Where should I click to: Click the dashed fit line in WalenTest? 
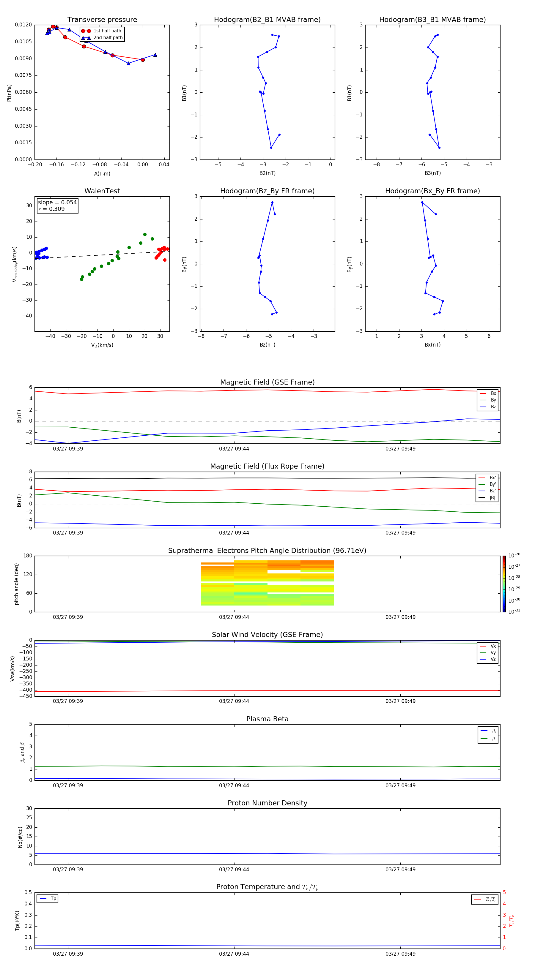(102, 255)
